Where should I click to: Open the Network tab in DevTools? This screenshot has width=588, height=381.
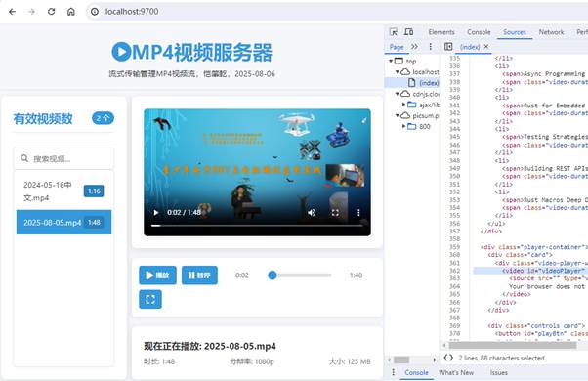(x=551, y=32)
